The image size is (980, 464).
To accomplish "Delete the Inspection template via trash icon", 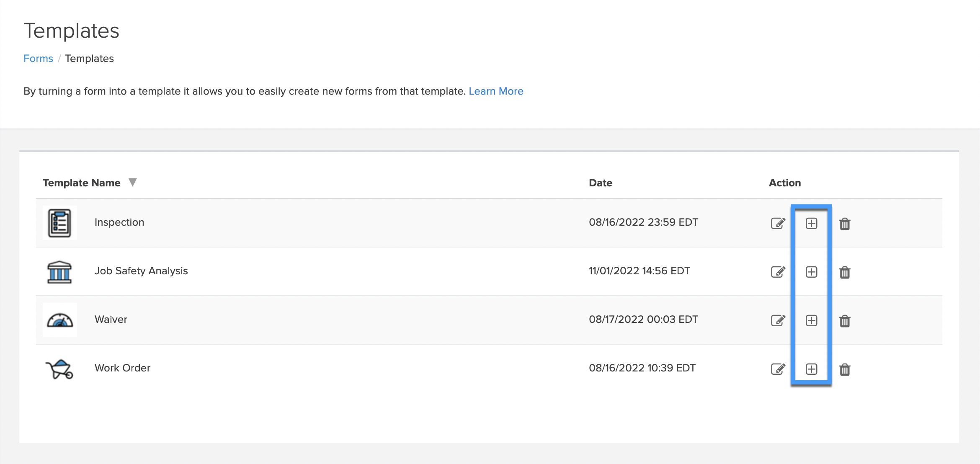I will click(x=845, y=223).
